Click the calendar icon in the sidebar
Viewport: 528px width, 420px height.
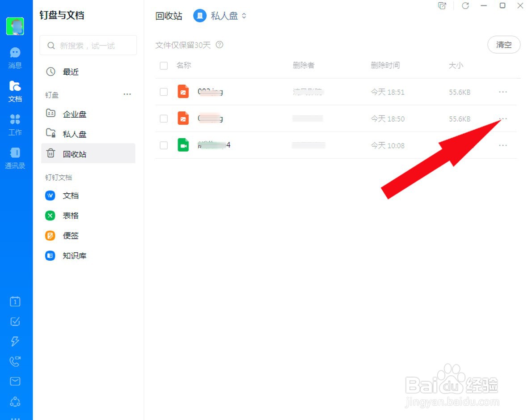15,301
